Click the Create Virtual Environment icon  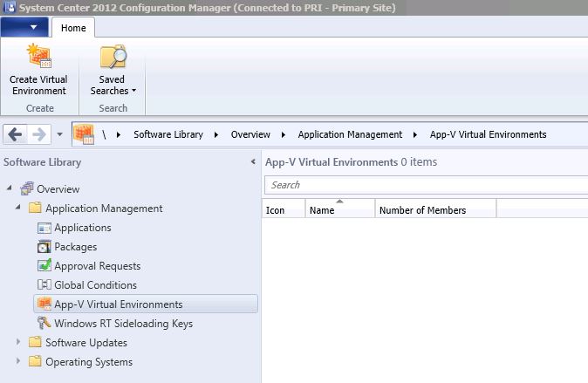pyautogui.click(x=39, y=56)
